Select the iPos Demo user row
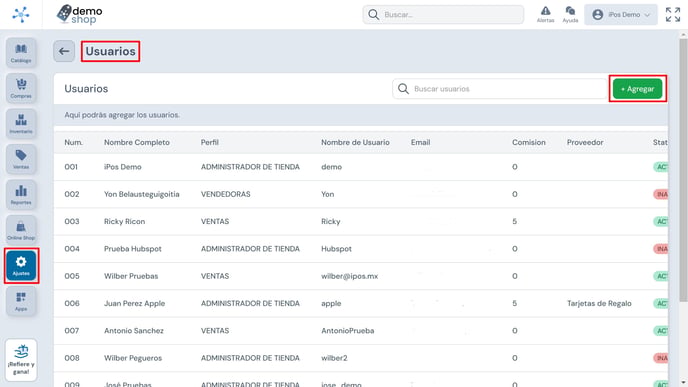Screen dimensions: 688x387 pos(361,167)
